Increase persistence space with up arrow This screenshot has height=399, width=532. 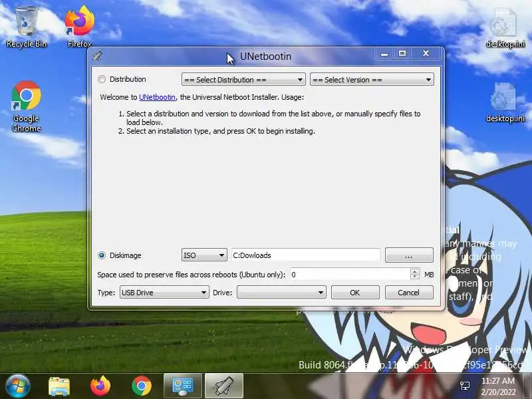415,271
